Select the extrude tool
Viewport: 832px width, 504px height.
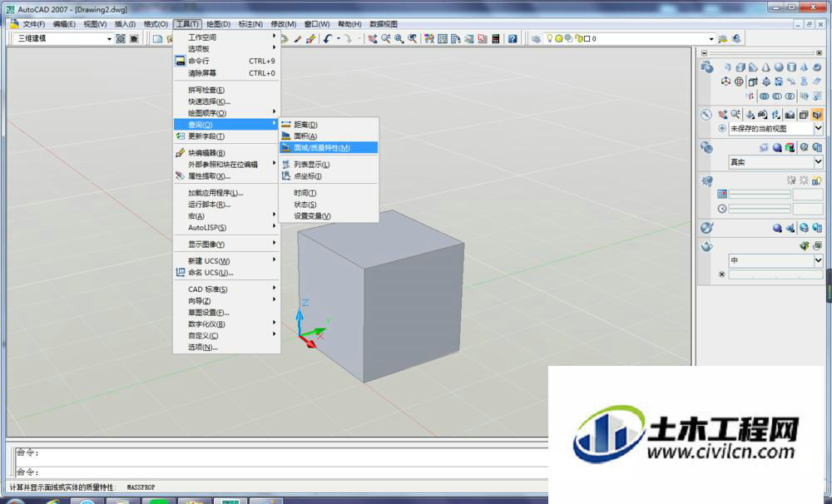(x=753, y=82)
